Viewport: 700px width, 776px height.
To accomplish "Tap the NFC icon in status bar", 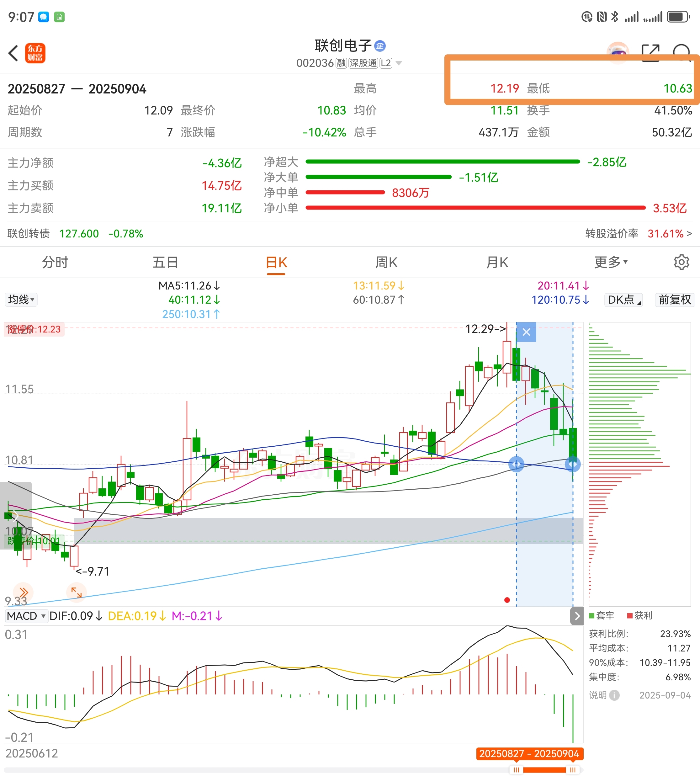I will 602,17.
